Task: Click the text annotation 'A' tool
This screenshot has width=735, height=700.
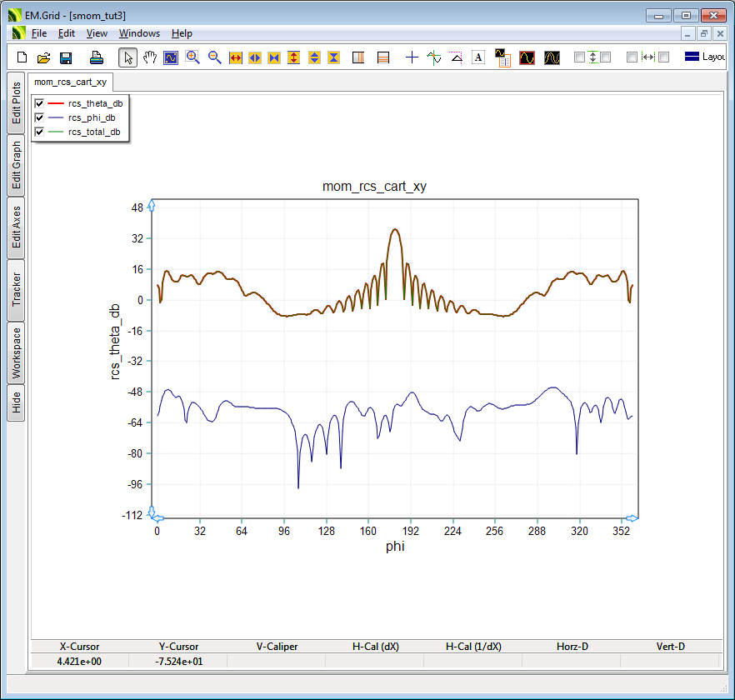Action: click(478, 57)
